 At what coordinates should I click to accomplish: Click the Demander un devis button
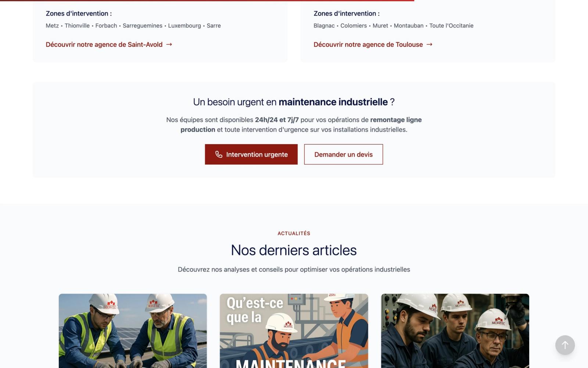coord(344,155)
